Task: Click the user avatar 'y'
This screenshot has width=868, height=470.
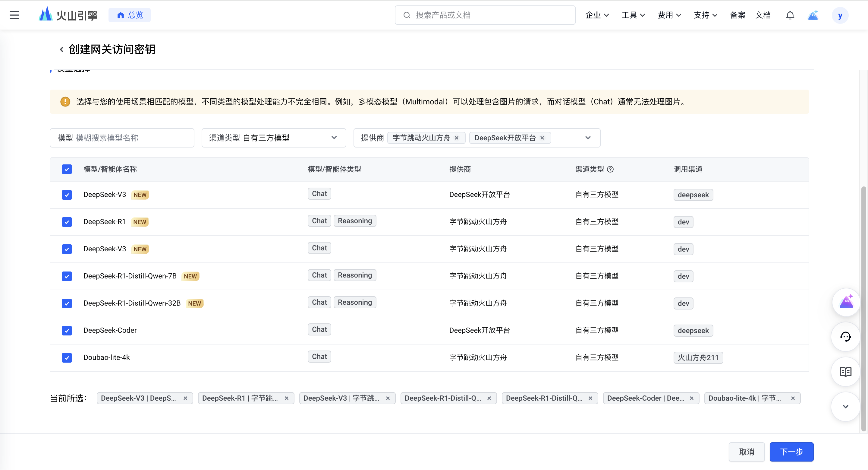Action: tap(840, 15)
